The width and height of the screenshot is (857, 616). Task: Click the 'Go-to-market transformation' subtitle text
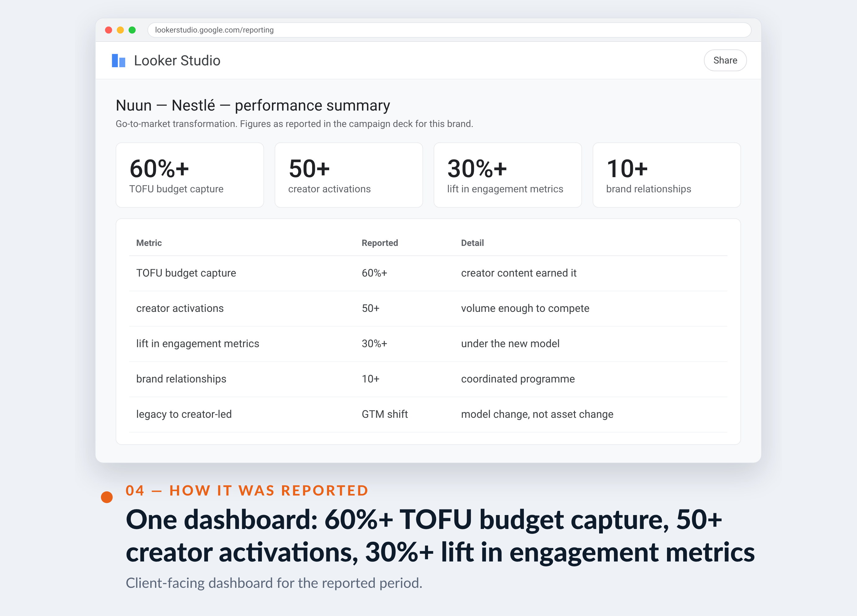(x=294, y=124)
